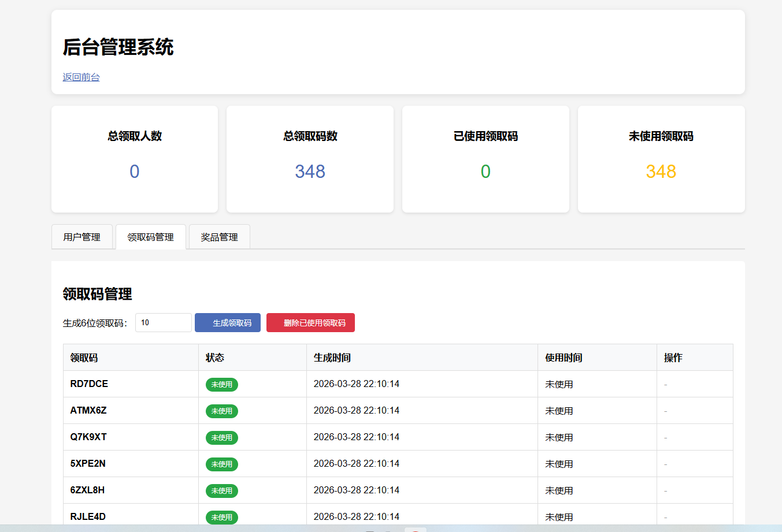Viewport: 782px width, 532px height.
Task: Click the red 删除已使用领取码 button
Action: [310, 323]
